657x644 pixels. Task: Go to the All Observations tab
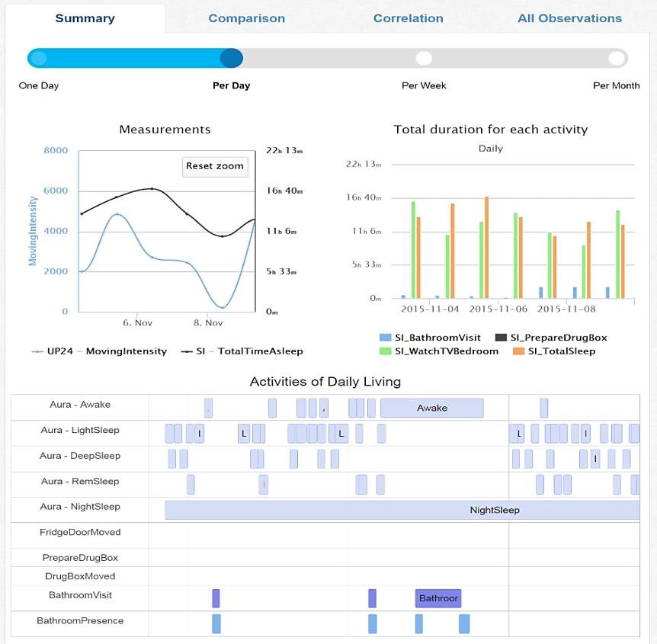coord(569,18)
